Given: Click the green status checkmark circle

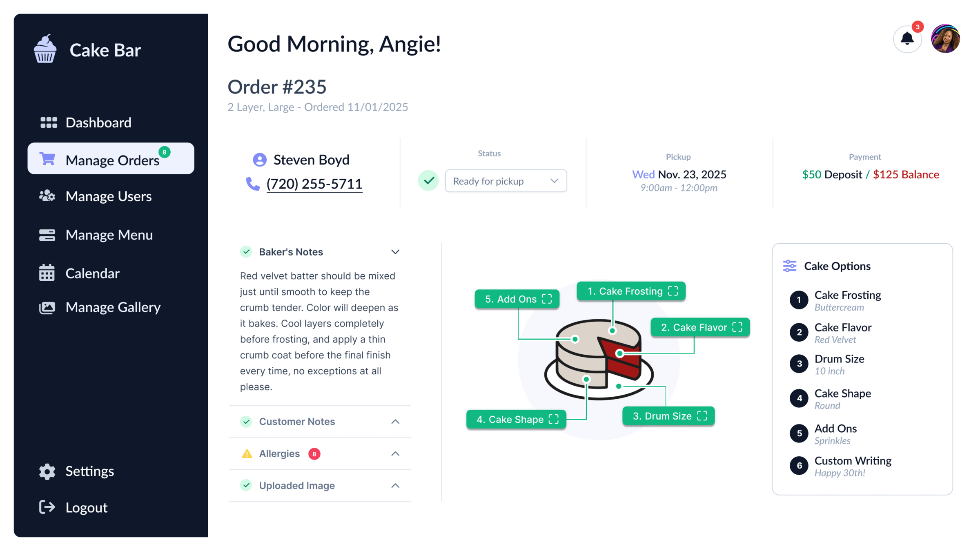Looking at the screenshot, I should 428,180.
